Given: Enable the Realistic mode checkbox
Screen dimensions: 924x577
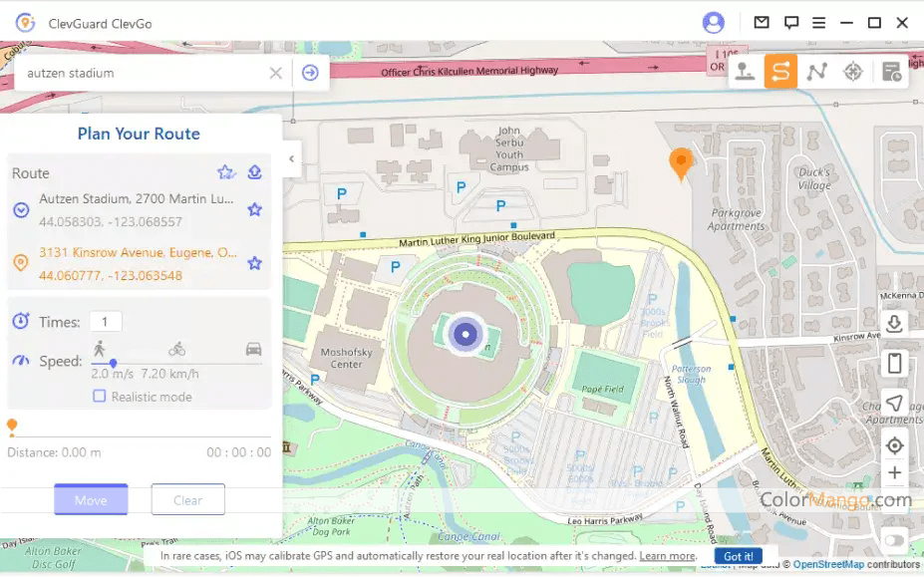Looking at the screenshot, I should click(100, 397).
